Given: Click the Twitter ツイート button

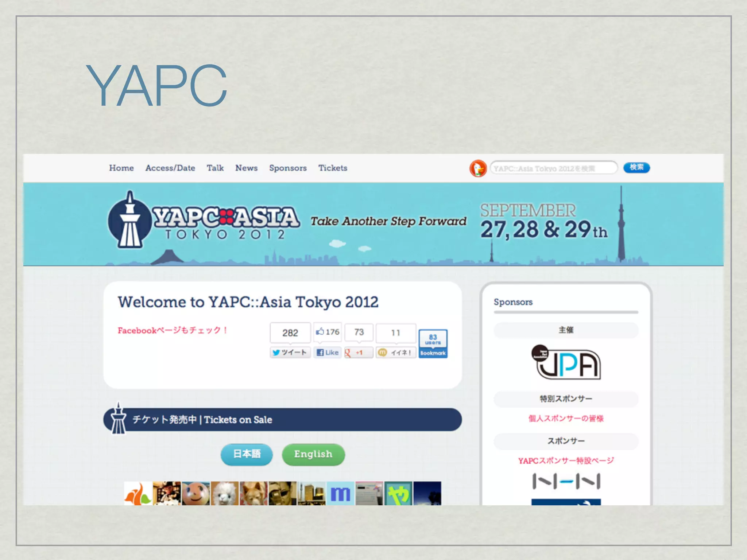Looking at the screenshot, I should [290, 353].
